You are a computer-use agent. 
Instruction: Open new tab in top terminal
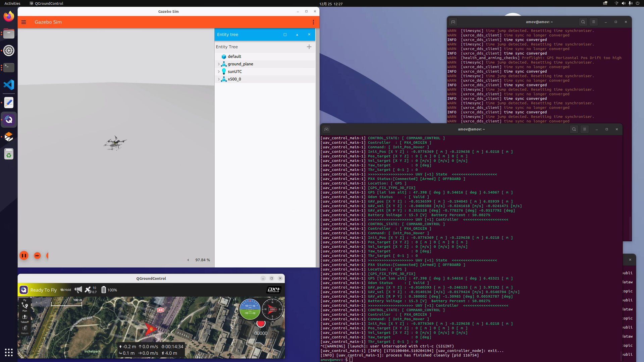tap(453, 22)
